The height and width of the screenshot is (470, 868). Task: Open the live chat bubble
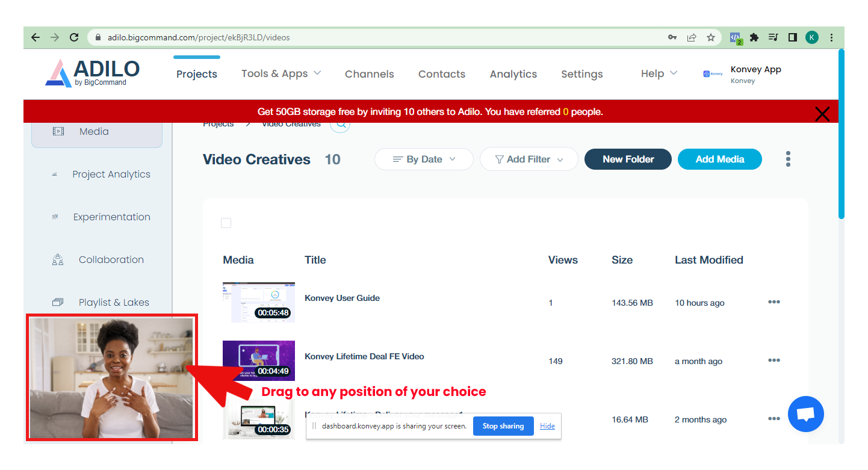click(806, 414)
